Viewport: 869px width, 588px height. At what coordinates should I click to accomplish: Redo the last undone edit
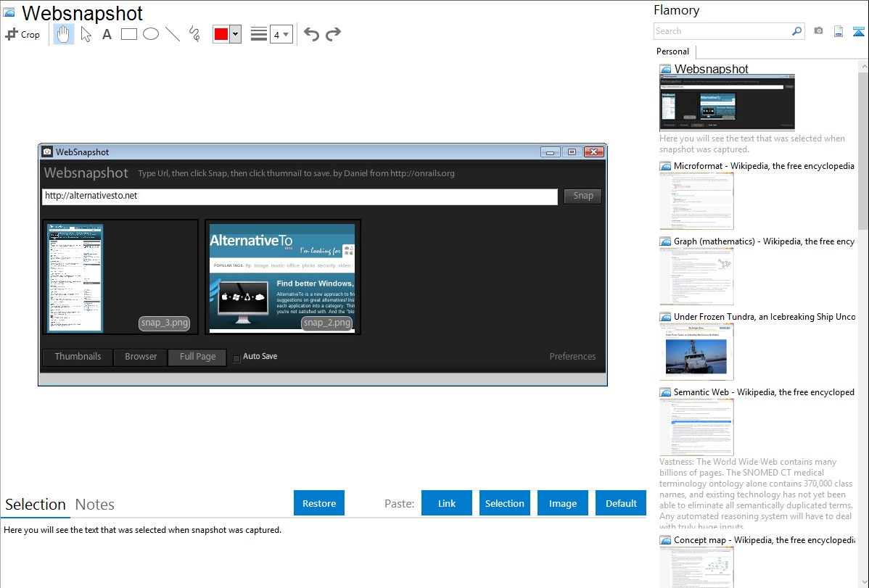pyautogui.click(x=333, y=34)
